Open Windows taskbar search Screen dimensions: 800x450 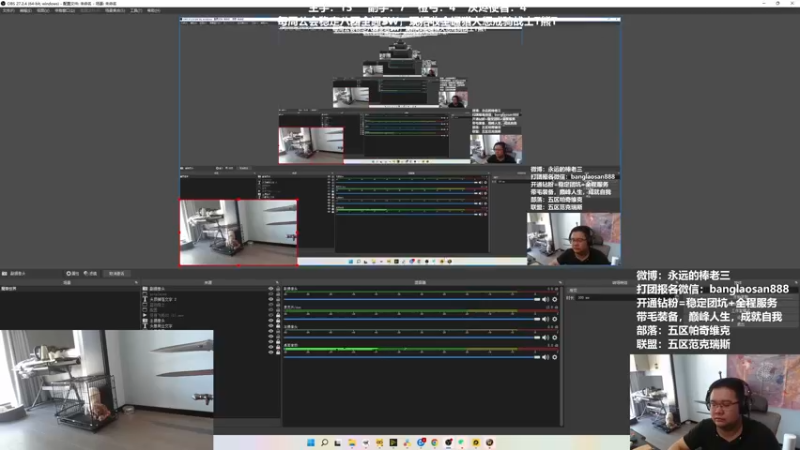tap(324, 442)
